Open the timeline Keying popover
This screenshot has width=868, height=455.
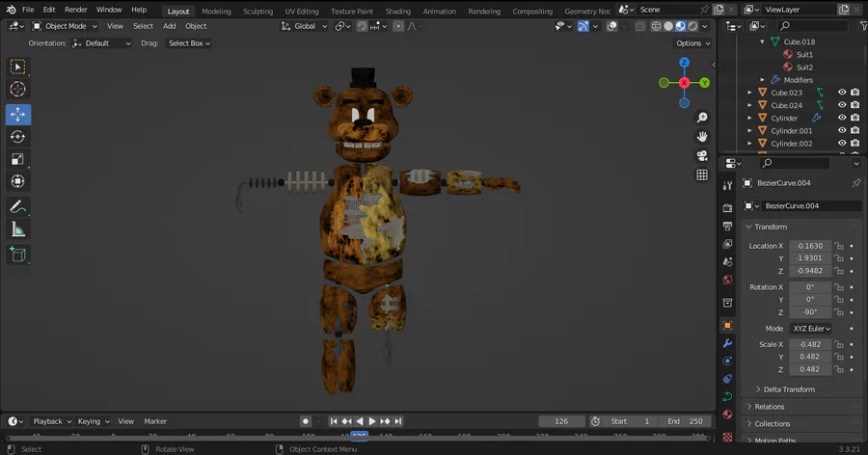tap(93, 421)
